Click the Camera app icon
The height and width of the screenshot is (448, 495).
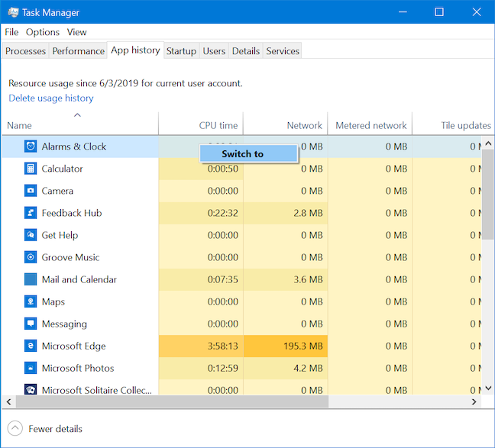(31, 191)
